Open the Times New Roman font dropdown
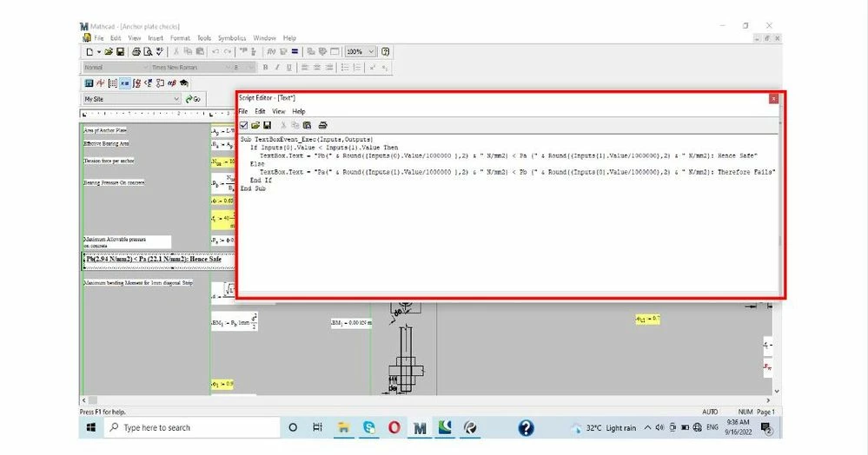The image size is (868, 455). pyautogui.click(x=228, y=67)
